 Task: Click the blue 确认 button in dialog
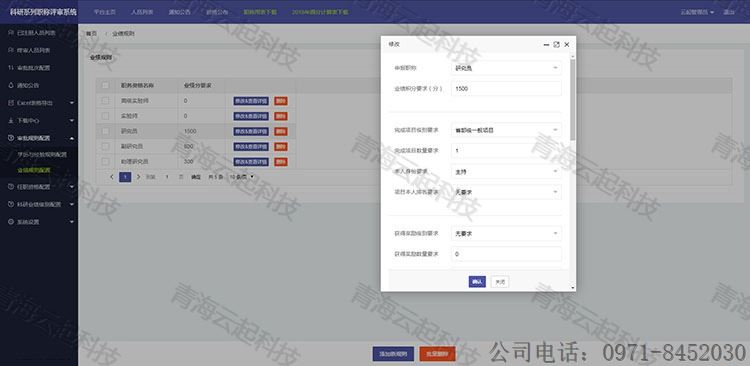[477, 282]
